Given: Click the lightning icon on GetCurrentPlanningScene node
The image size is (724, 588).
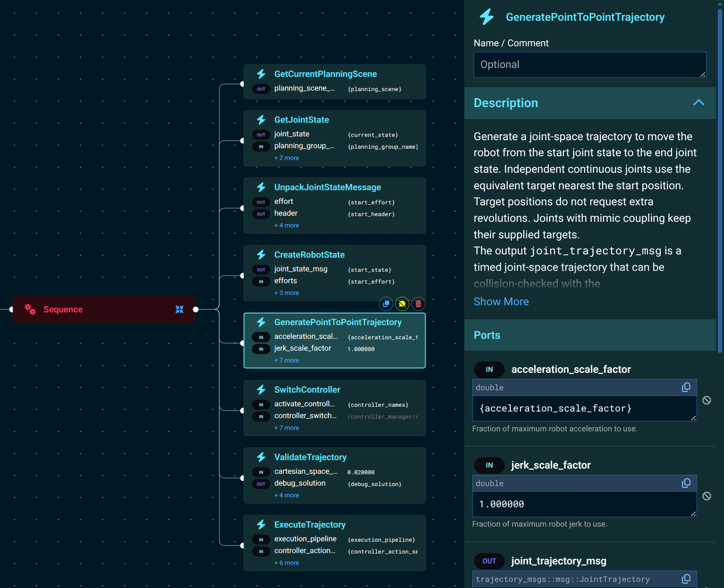Looking at the screenshot, I should pos(261,74).
